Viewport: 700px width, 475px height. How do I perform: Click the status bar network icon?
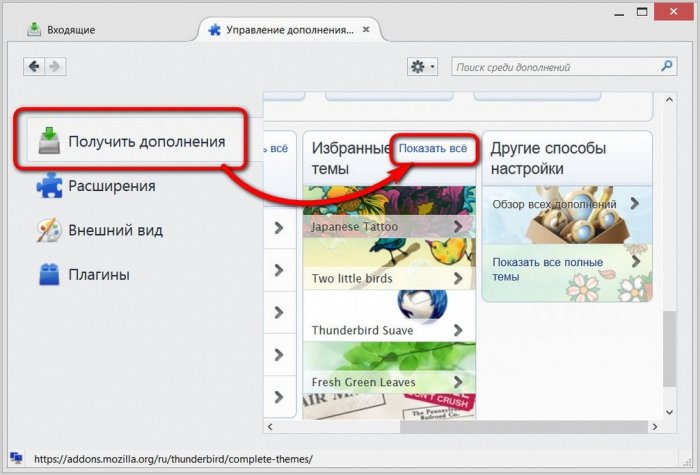point(17,457)
